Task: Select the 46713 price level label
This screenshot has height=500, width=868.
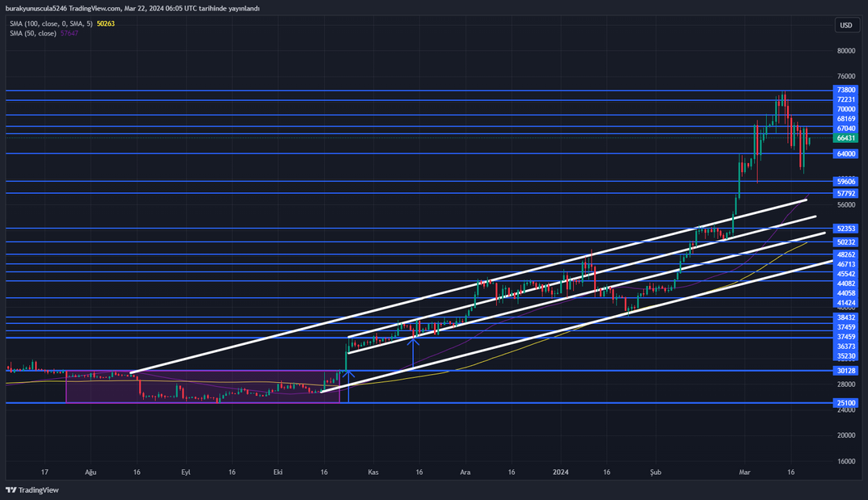Action: pos(846,264)
